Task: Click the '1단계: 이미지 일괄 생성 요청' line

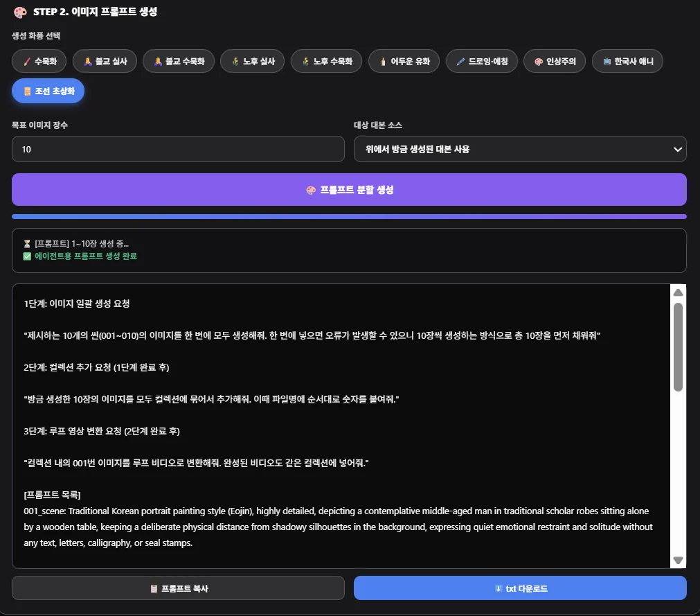Action: [77, 303]
